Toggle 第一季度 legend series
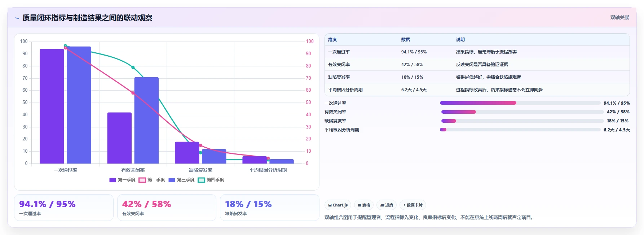Viewport: 644px width, 235px height. (x=122, y=180)
